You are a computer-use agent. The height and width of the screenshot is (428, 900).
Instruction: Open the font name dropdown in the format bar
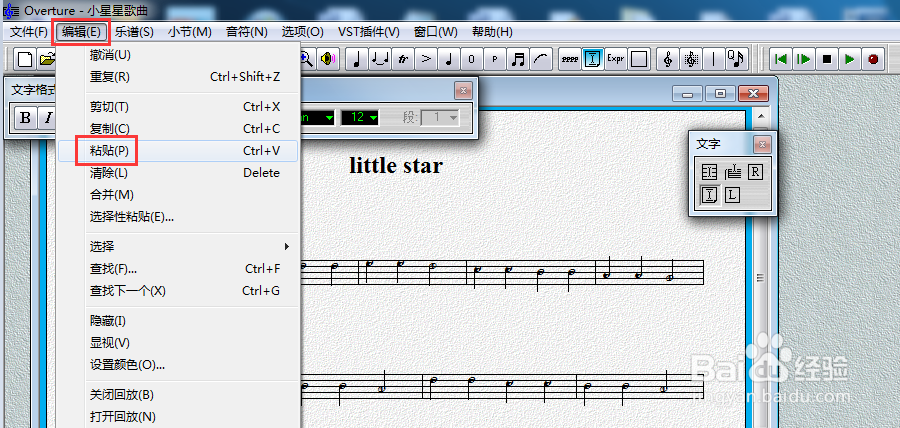328,118
